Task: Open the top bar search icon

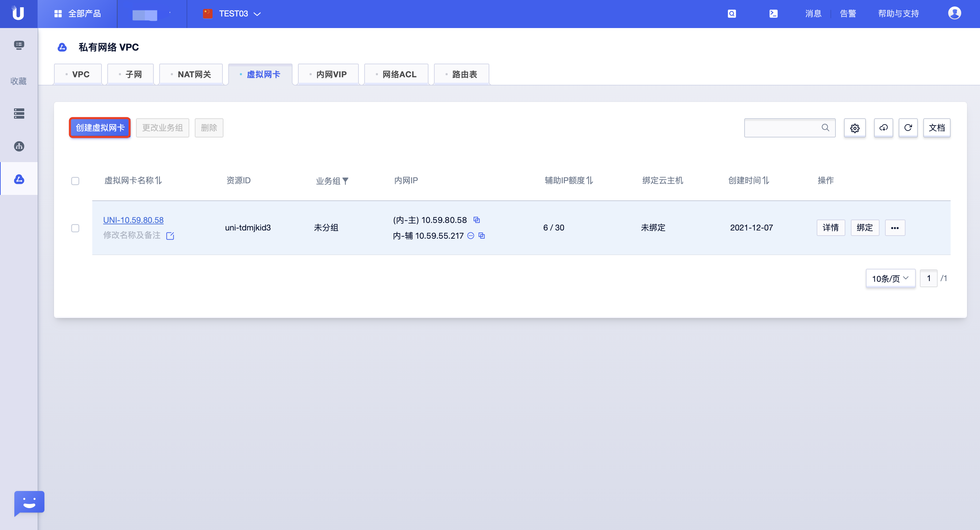Action: pyautogui.click(x=732, y=14)
